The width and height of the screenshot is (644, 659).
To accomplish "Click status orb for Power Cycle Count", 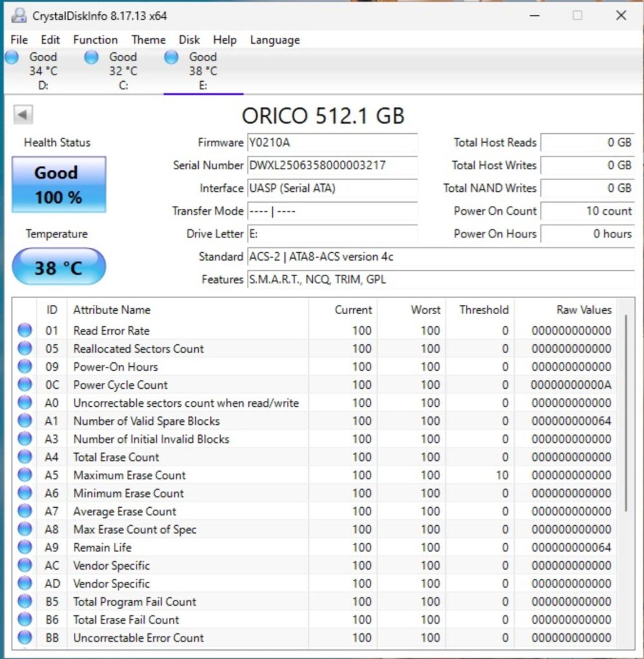I will (25, 385).
